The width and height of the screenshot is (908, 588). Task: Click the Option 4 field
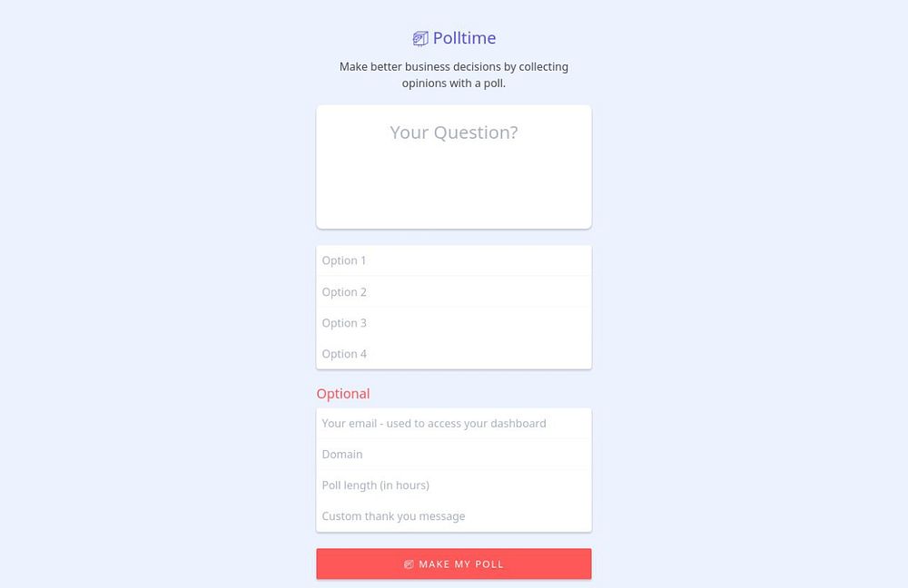click(x=453, y=354)
